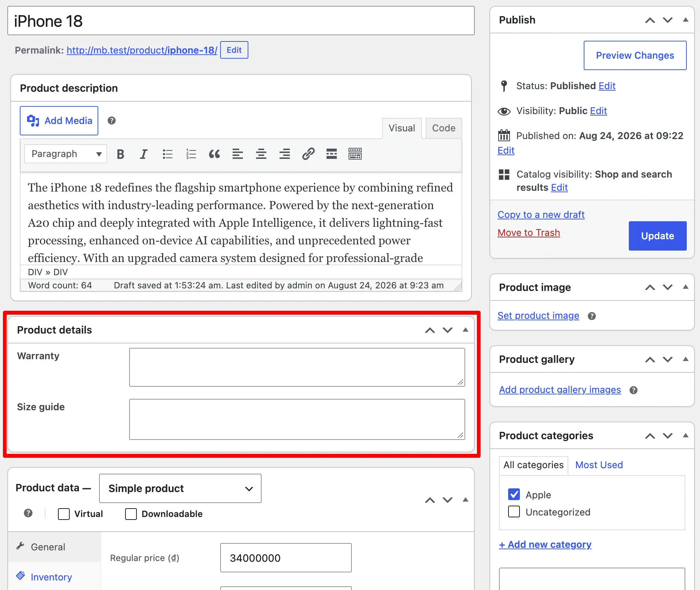Move Product details box up
The height and width of the screenshot is (590, 700).
(430, 330)
